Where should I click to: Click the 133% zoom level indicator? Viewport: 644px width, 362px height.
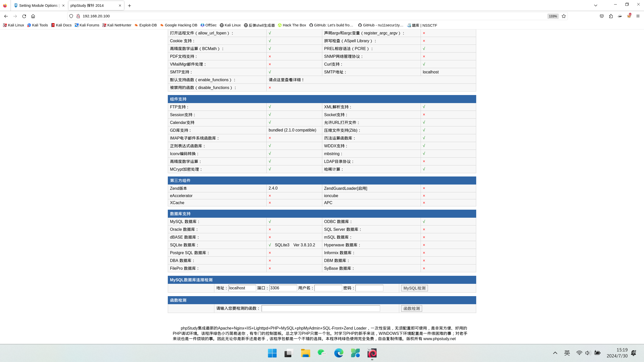[x=553, y=16]
